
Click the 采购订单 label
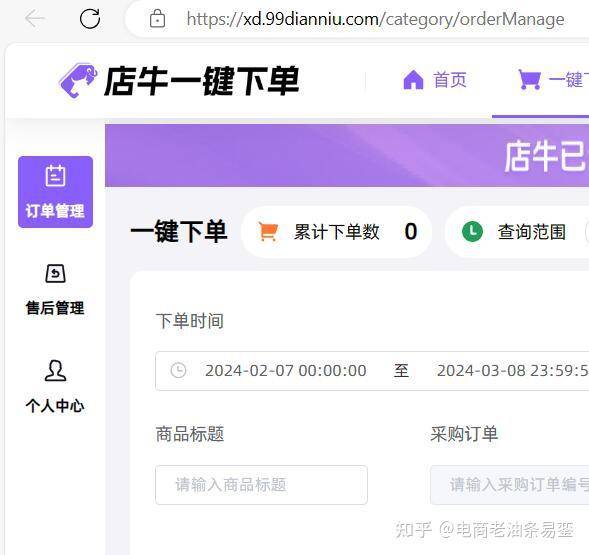tap(464, 434)
